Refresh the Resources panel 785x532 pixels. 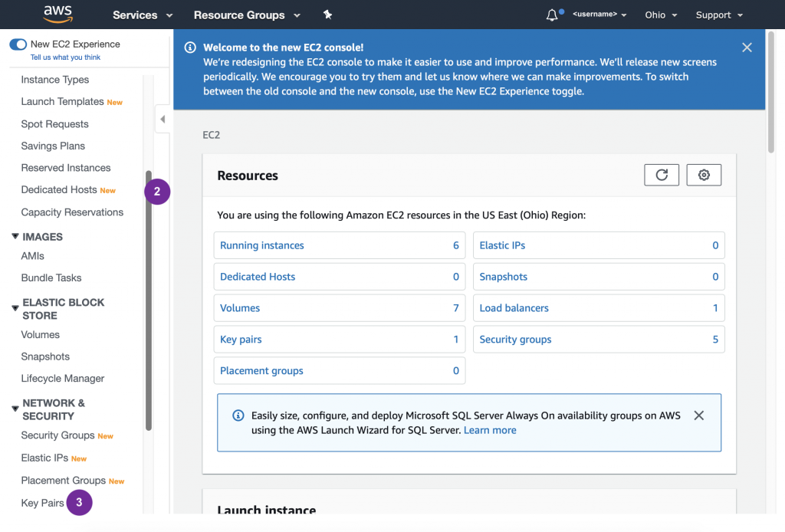click(x=662, y=175)
